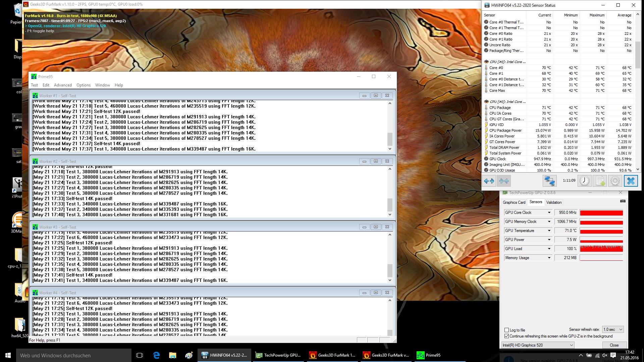The width and height of the screenshot is (644, 362).
Task: Click the GPU Load red graph
Action: click(x=601, y=249)
